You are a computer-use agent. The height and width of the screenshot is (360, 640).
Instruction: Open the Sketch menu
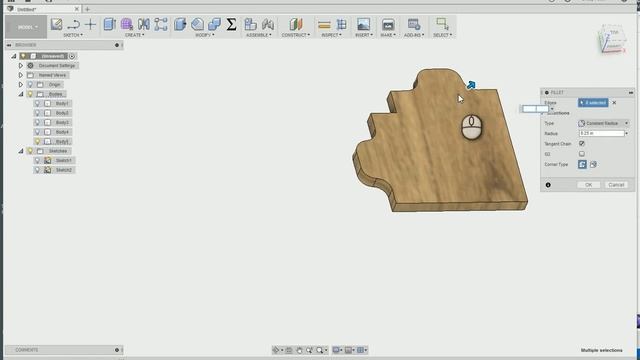[x=73, y=35]
